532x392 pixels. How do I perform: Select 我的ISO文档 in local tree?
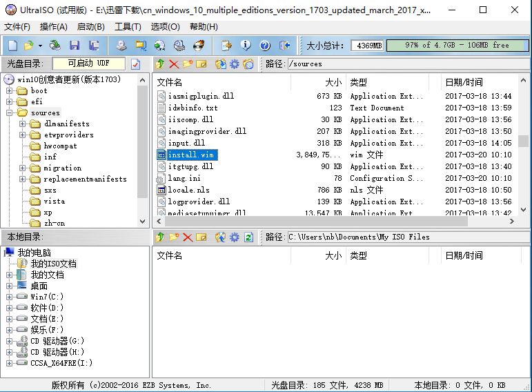click(54, 264)
